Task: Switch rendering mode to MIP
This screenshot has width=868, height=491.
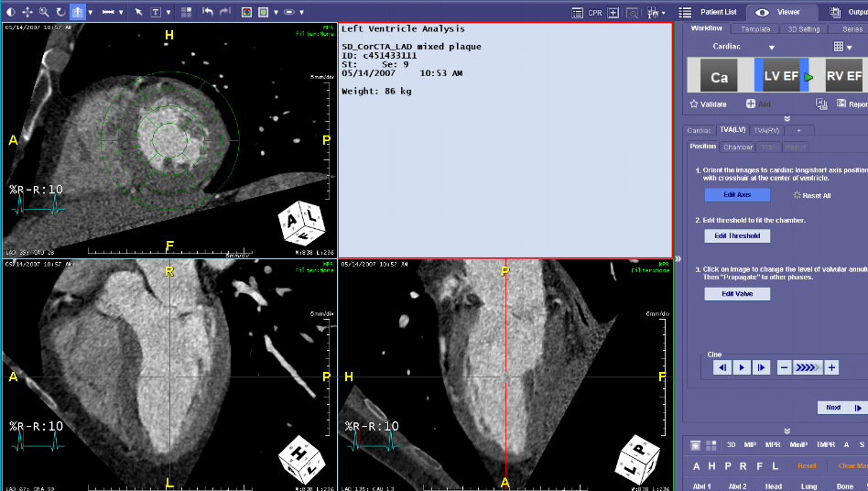Action: [751, 444]
